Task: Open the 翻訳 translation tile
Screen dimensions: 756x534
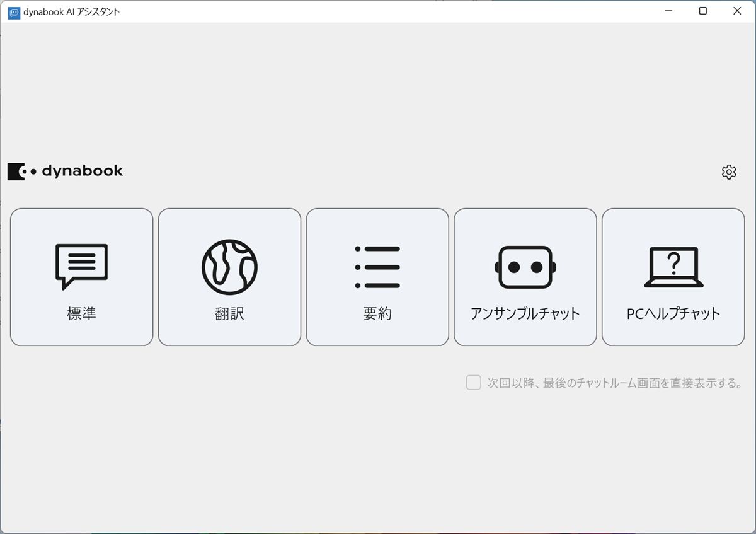Action: tap(229, 277)
